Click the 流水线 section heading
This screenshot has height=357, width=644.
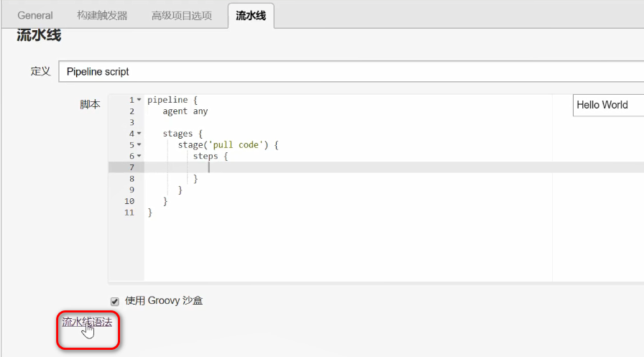[39, 35]
